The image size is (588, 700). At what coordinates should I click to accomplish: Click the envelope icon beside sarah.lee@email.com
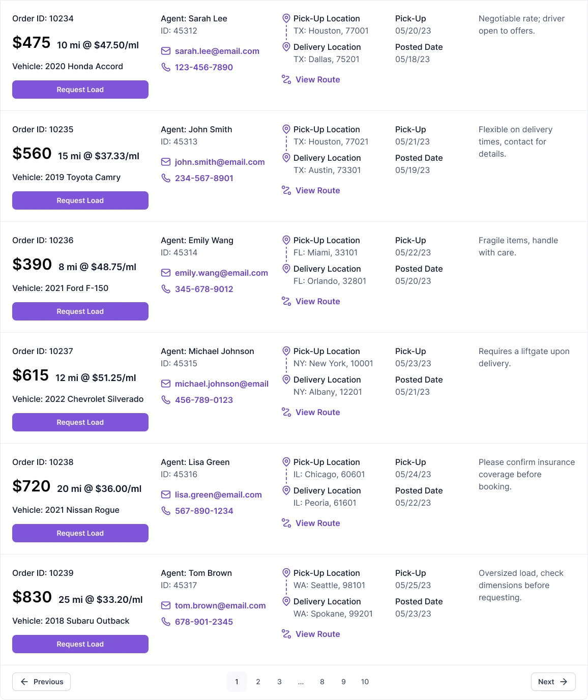(x=166, y=51)
